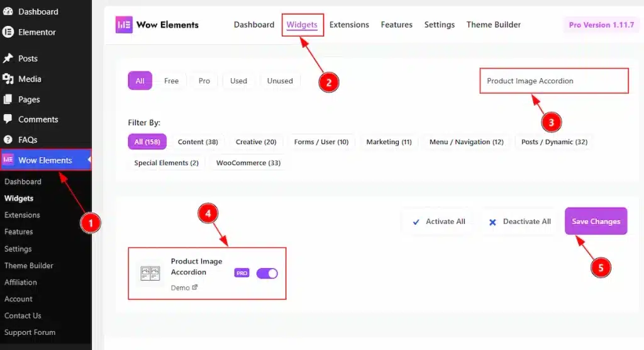Viewport: 644px width, 350px height.
Task: Click the Pro Version 1.11.7 badge
Action: click(x=601, y=25)
